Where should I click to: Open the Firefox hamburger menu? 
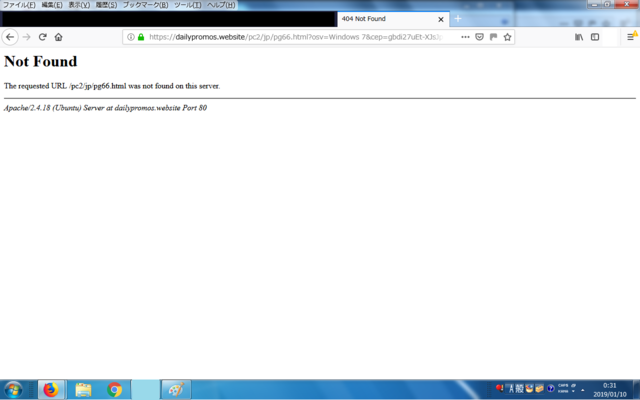pos(631,37)
